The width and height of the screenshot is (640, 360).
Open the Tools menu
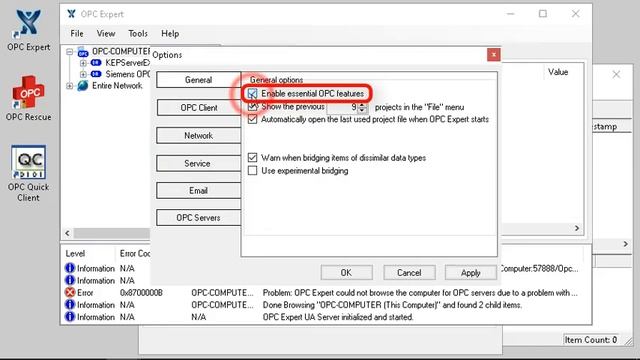tap(138, 33)
